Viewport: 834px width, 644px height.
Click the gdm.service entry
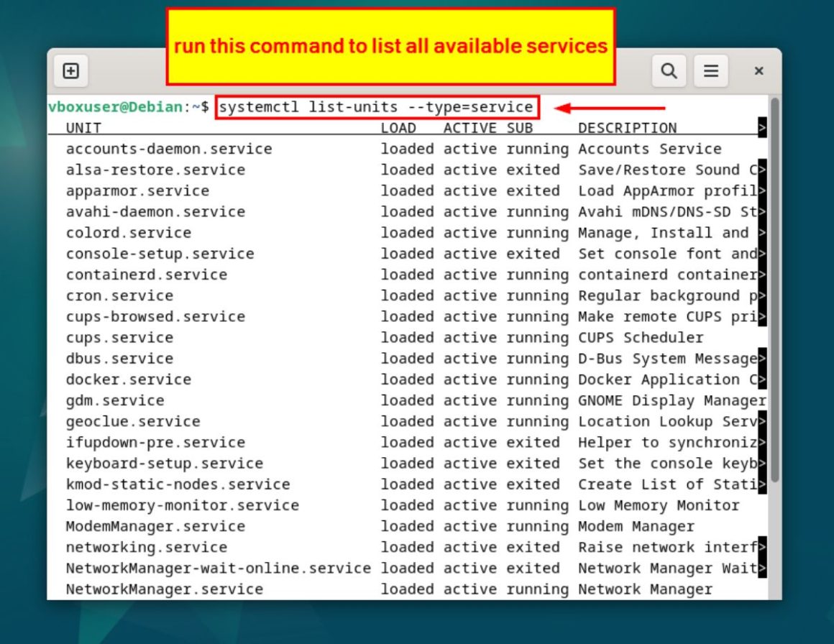click(x=113, y=400)
